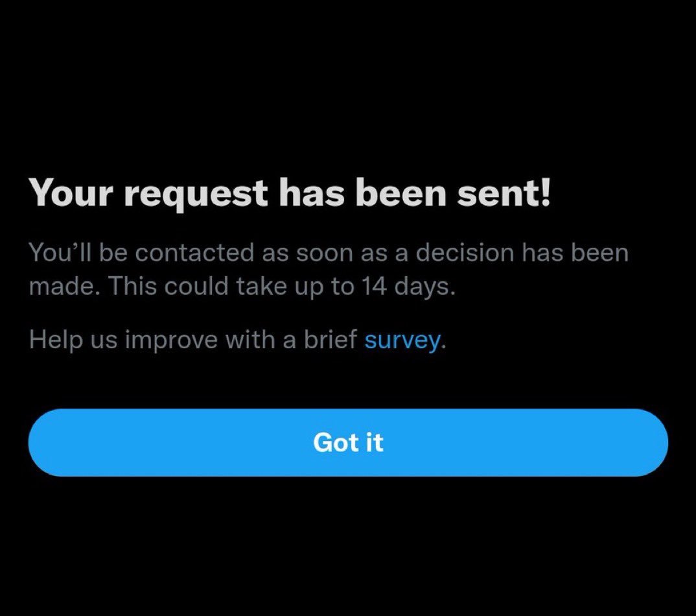This screenshot has height=616, width=696.
Task: Click the blue Got it button
Action: pyautogui.click(x=348, y=442)
